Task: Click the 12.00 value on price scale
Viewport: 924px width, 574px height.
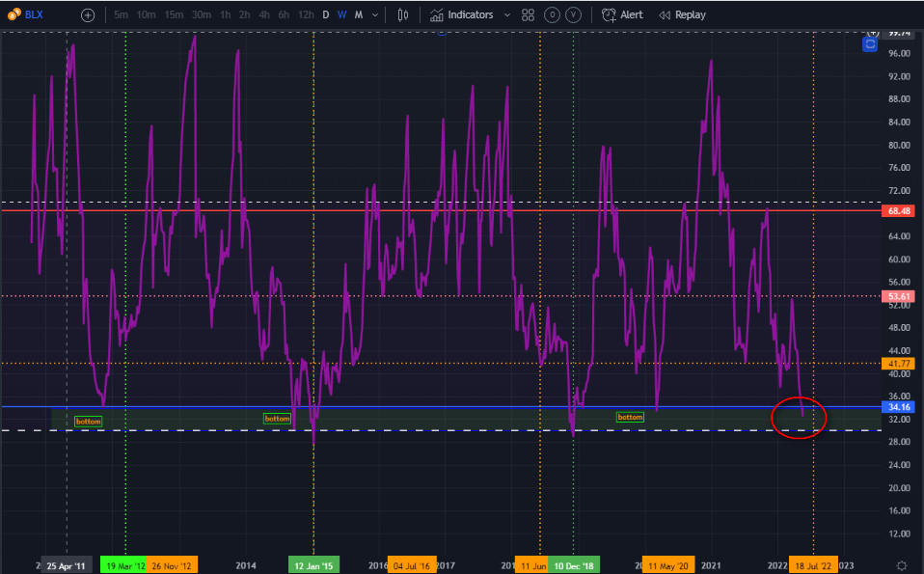Action: [x=899, y=533]
